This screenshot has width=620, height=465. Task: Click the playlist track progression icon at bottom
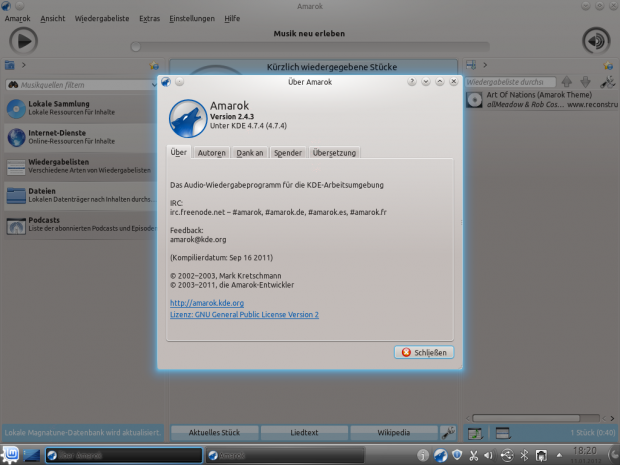point(475,433)
